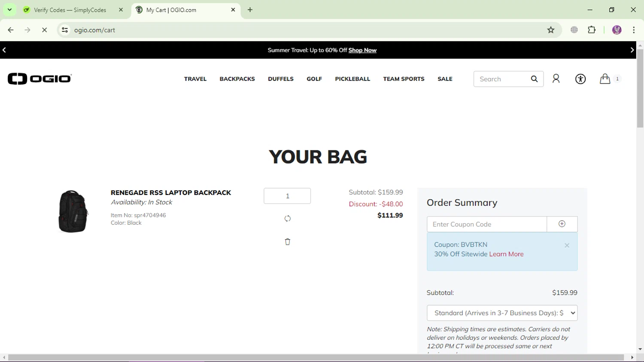Viewport: 644px width, 362px height.
Task: Open the globe extension icon
Action: pyautogui.click(x=574, y=30)
